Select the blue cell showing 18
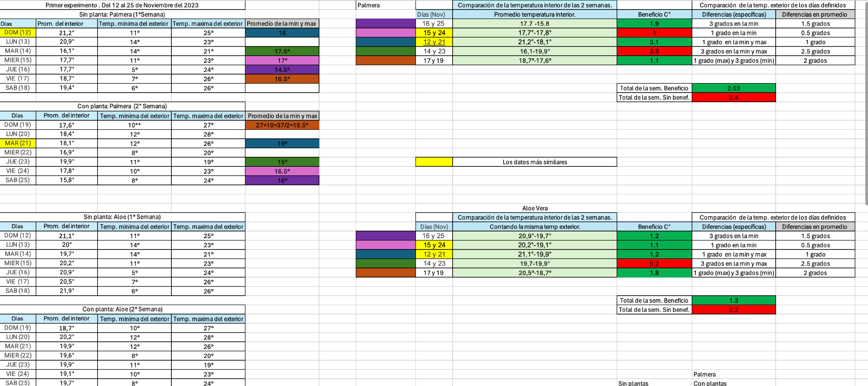Screen dimensions: 868x386 282,33
